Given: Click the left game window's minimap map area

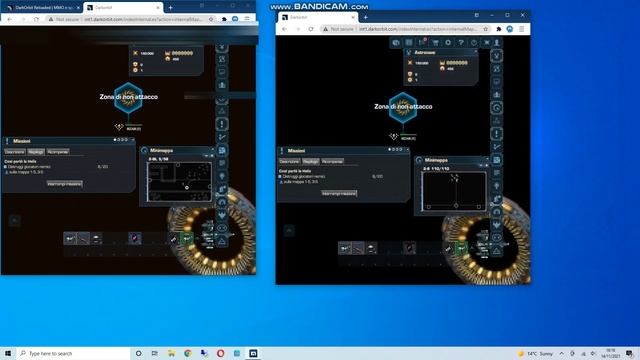Looking at the screenshot, I should point(180,182).
